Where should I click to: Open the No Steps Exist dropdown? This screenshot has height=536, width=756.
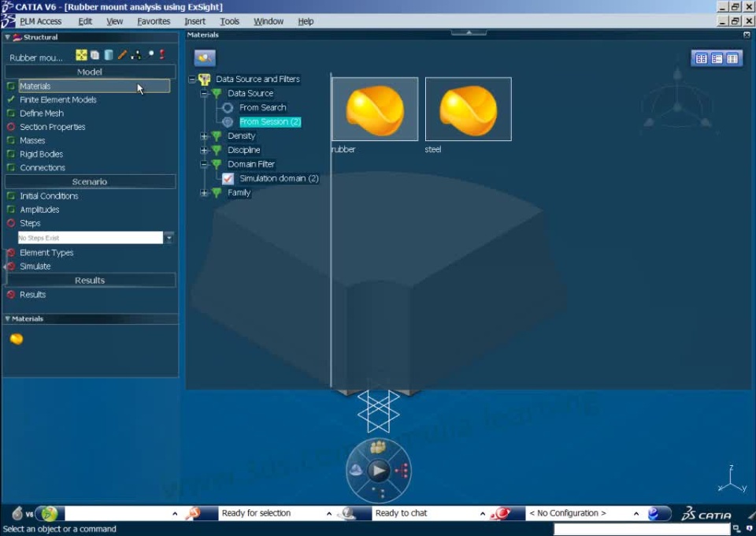coord(169,238)
